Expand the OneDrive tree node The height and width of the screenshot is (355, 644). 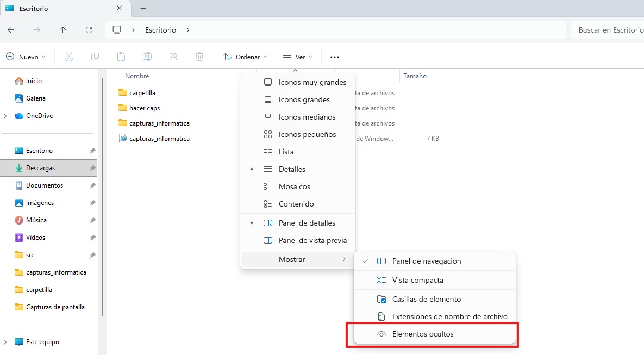coord(5,116)
